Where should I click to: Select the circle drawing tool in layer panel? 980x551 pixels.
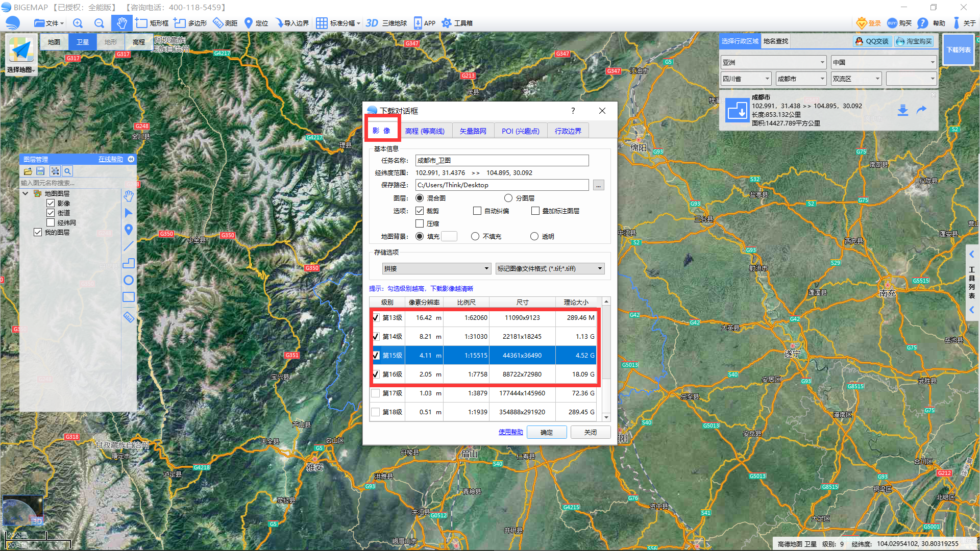(129, 280)
